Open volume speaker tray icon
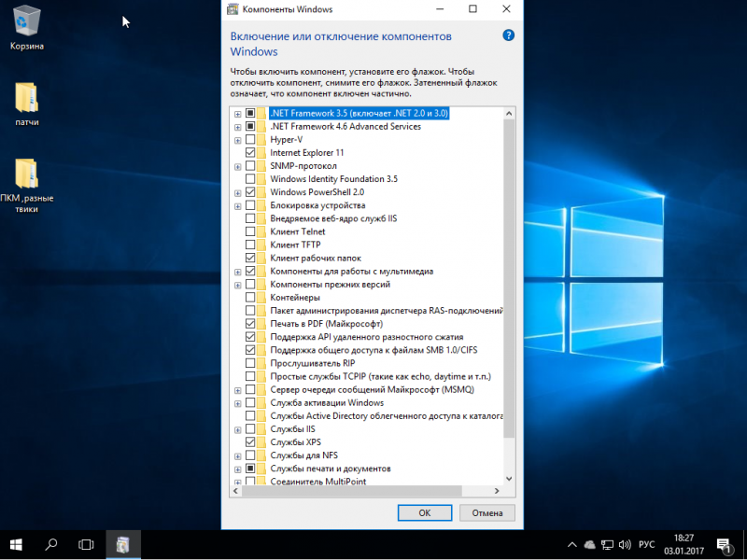Screen dimensions: 747x560 (625, 545)
